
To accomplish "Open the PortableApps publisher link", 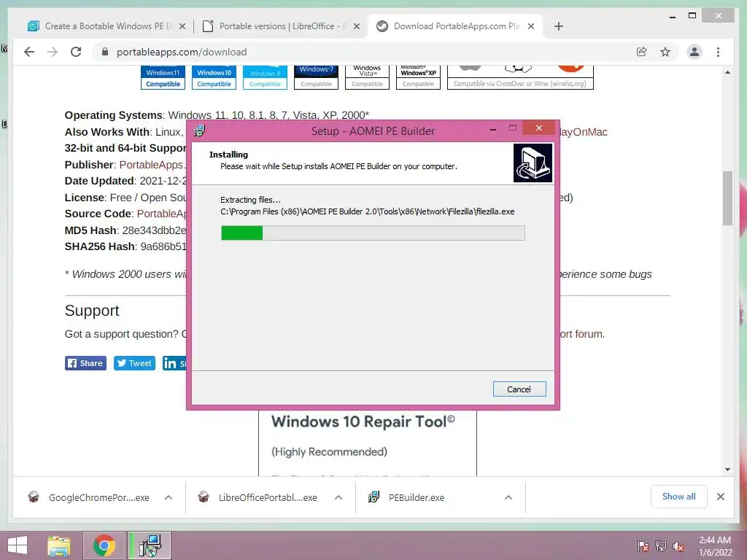I will pos(152,165).
